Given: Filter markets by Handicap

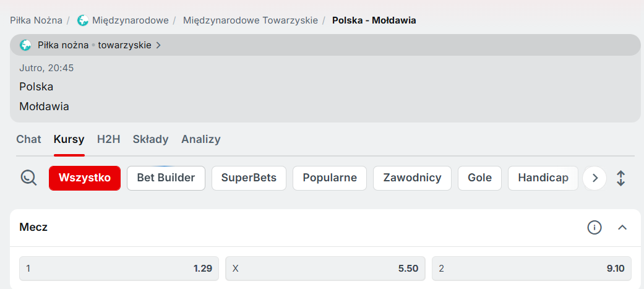Looking at the screenshot, I should coord(543,178).
